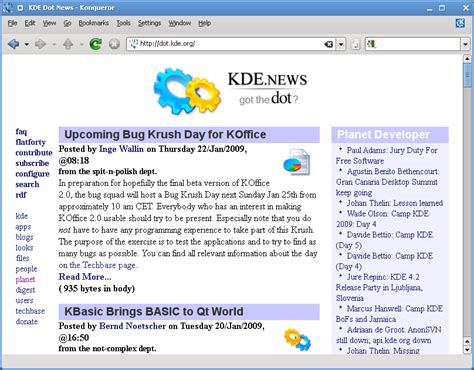Click the bookmark icon beside the location bar
Image resolution: width=474 pixels, height=370 pixels.
(x=356, y=44)
